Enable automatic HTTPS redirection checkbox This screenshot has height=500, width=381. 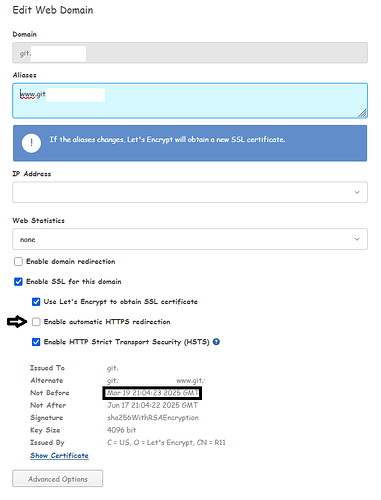(x=36, y=322)
